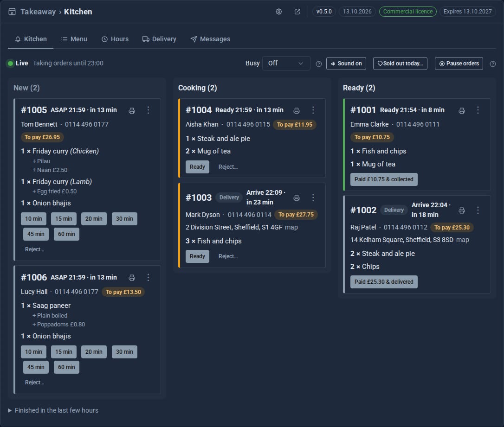Open Sold out today dialog
This screenshot has height=427, width=504.
pyautogui.click(x=400, y=64)
